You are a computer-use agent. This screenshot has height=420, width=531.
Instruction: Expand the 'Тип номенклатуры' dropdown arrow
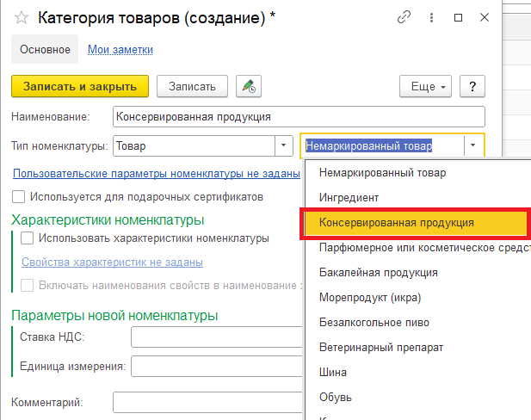pos(283,145)
